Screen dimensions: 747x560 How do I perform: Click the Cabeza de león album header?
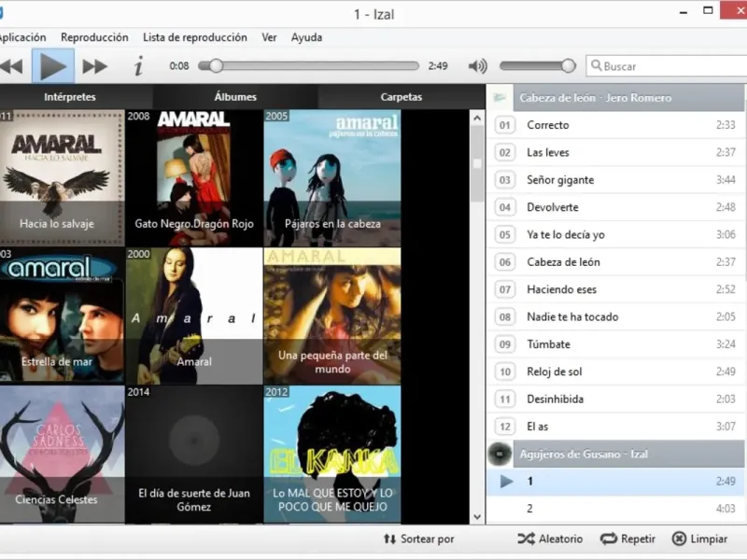pyautogui.click(x=628, y=98)
